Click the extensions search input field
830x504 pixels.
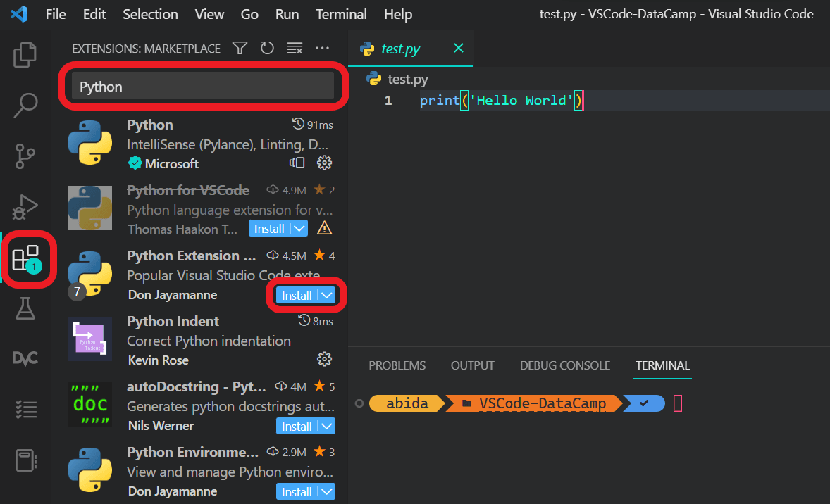point(202,85)
